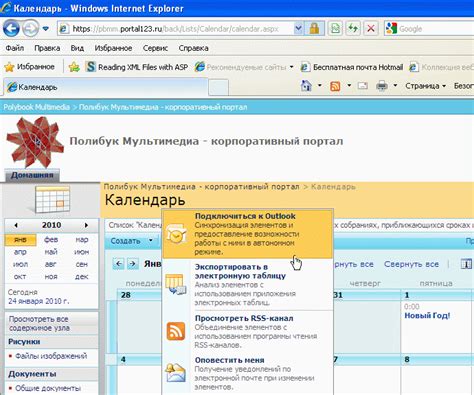Open the recent pages dropdown arrow

click(46, 29)
